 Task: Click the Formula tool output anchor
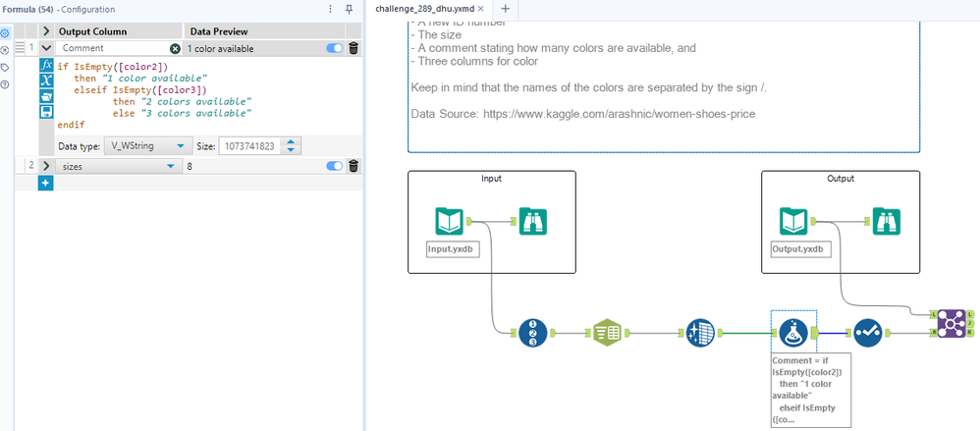tap(814, 333)
